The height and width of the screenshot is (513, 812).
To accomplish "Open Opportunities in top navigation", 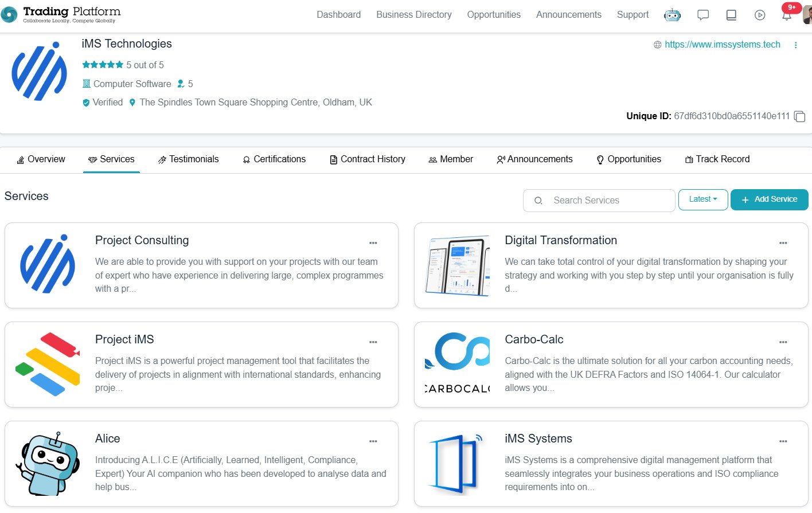I will (x=494, y=15).
